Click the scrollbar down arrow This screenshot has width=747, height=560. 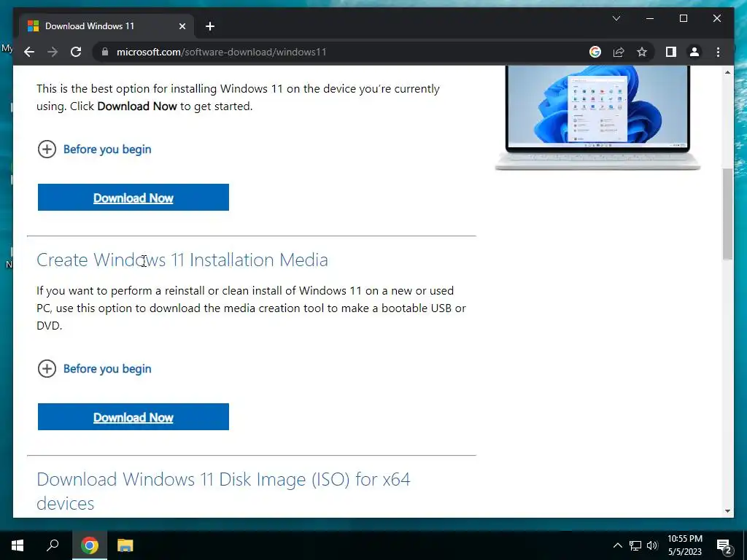click(727, 511)
